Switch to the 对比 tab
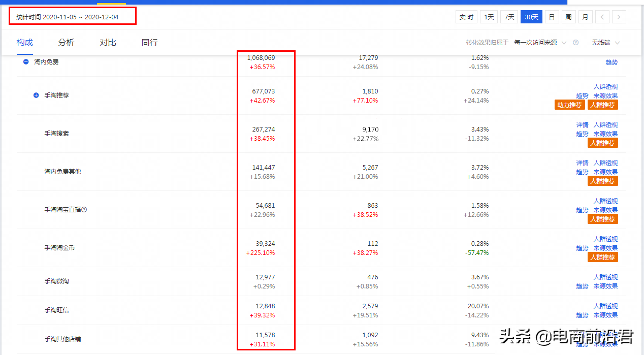Screen dimensions: 644x355 point(108,42)
